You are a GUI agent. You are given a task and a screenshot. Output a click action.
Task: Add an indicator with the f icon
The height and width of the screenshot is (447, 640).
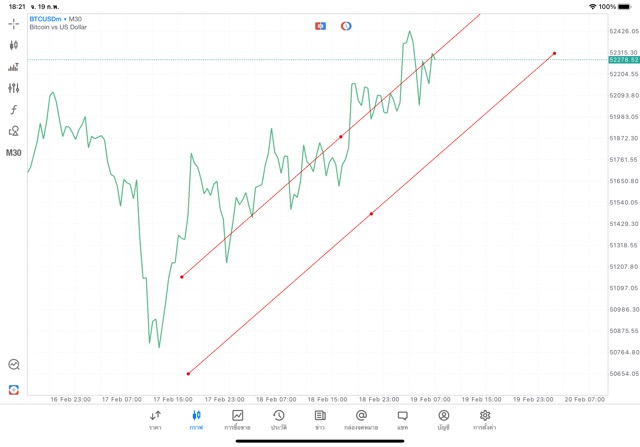(14, 109)
